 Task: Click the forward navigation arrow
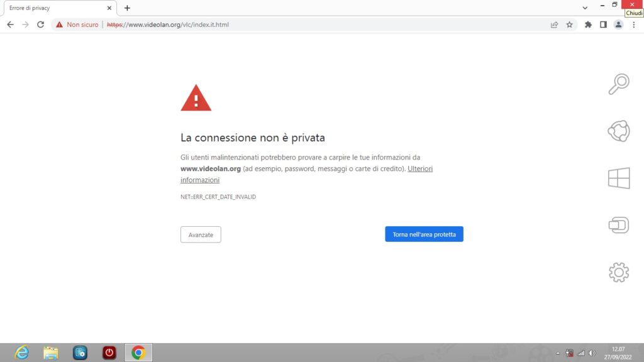coord(25,25)
